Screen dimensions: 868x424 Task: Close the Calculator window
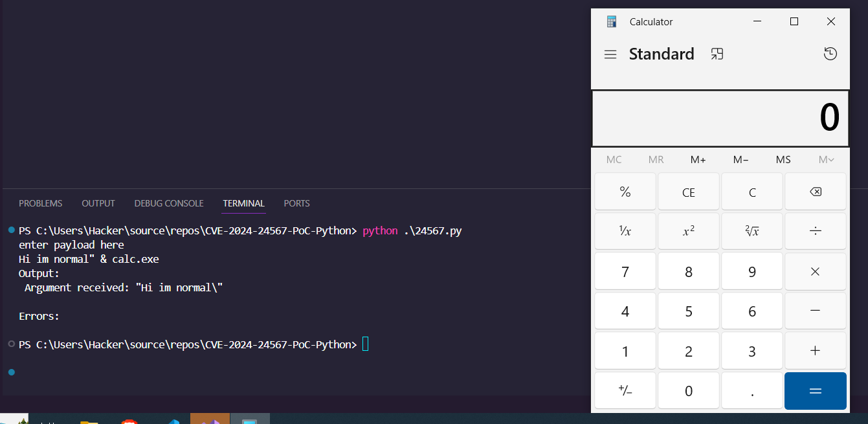tap(831, 21)
